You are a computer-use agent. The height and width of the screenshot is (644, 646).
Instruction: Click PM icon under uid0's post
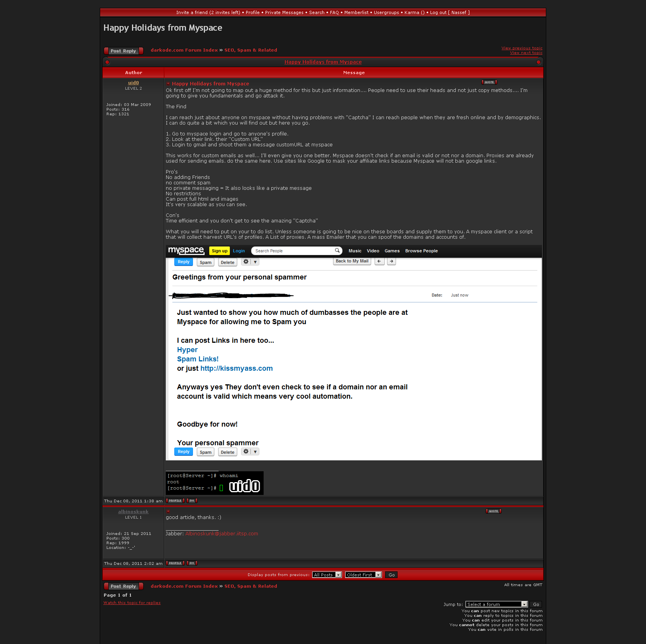pyautogui.click(x=192, y=501)
